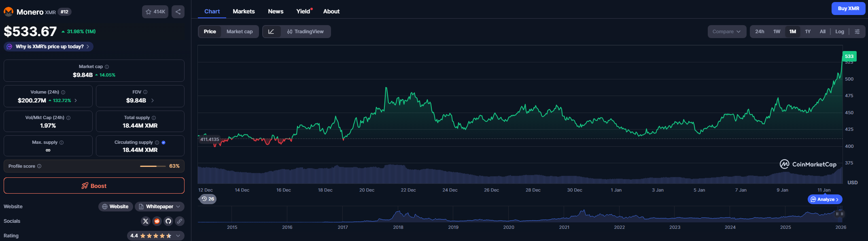This screenshot has width=868, height=241.
Task: Enable Log scale on the chart
Action: (840, 32)
